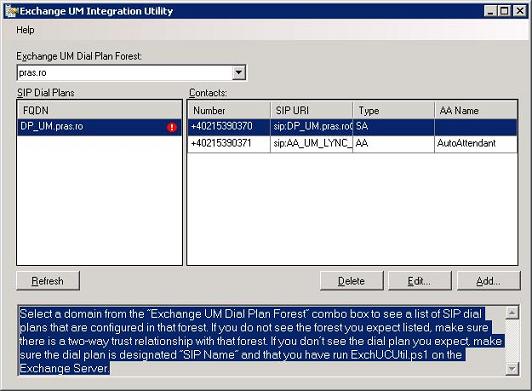Image resolution: width=532 pixels, height=391 pixels.
Task: Click the description box scroll down arrow
Action: coord(512,368)
